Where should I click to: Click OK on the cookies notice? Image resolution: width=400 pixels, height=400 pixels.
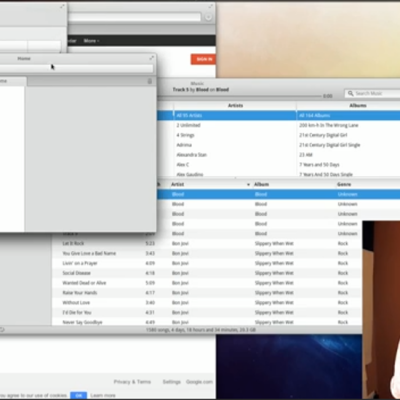79,395
